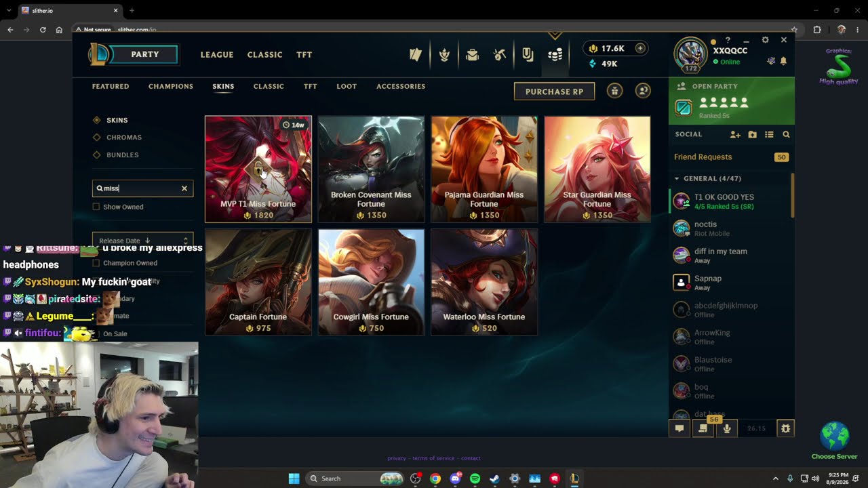
Task: Go to the League top menu
Action: pyautogui.click(x=217, y=55)
